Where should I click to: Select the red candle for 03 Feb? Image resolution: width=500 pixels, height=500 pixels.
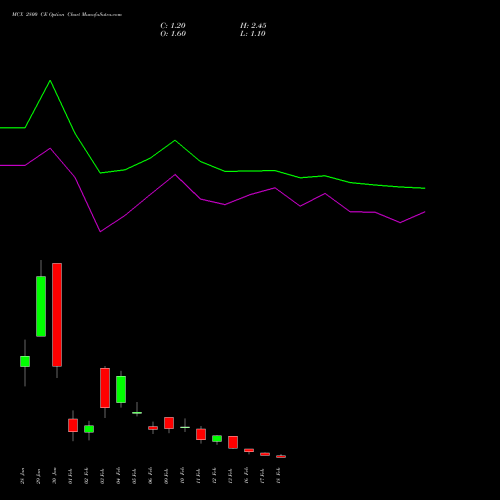(105, 388)
